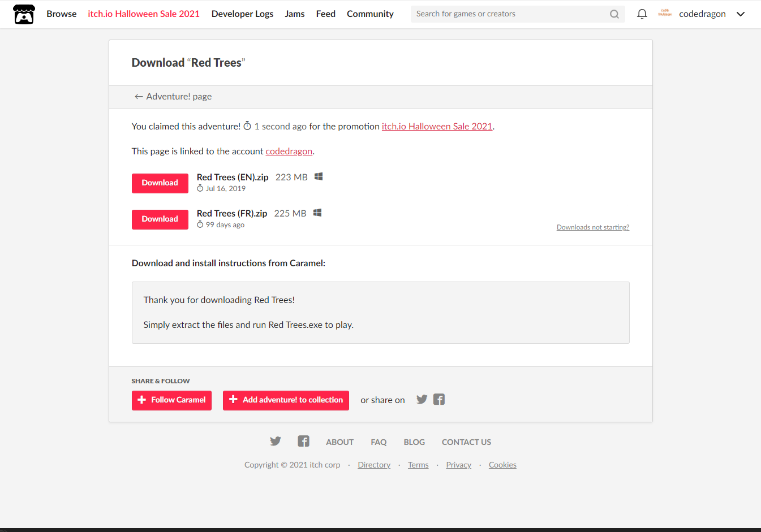Open the Browse menu

(62, 14)
